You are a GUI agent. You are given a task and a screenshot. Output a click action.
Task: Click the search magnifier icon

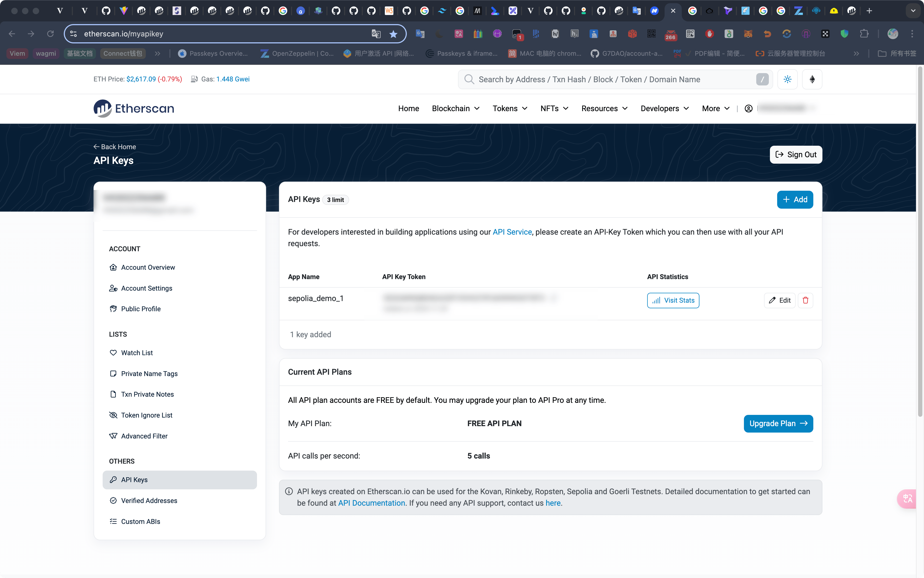pyautogui.click(x=469, y=80)
